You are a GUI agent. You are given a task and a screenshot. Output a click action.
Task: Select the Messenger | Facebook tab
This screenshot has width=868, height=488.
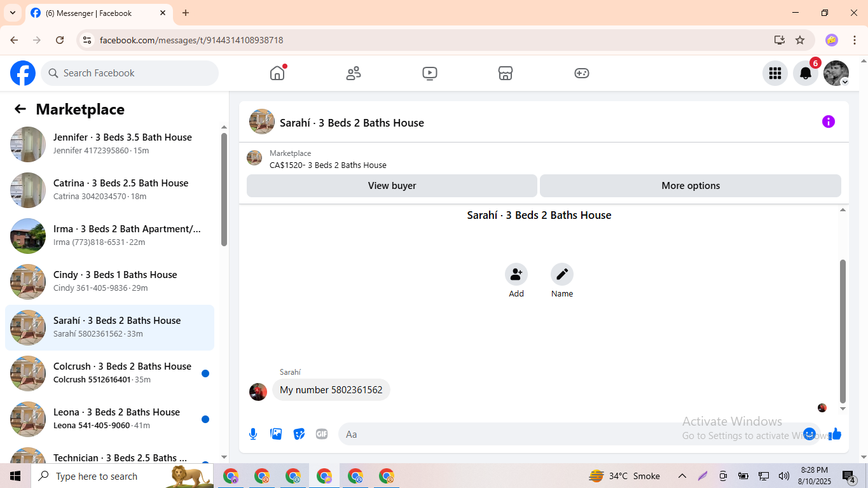point(99,13)
